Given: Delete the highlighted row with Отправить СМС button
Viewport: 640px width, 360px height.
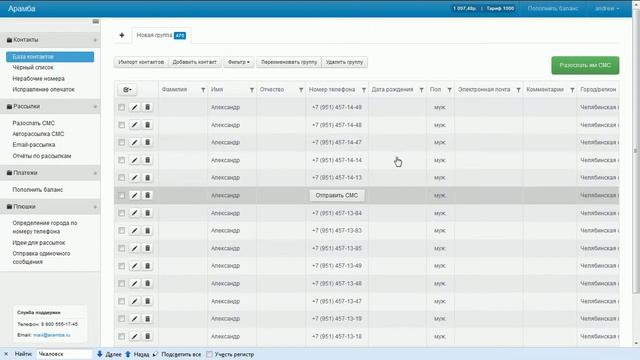Looking at the screenshot, I should [147, 196].
